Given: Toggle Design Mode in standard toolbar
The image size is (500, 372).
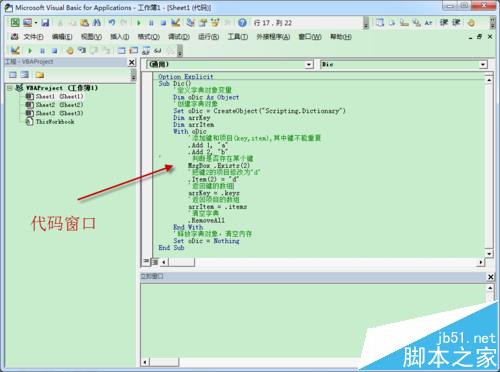Looking at the screenshot, I should pyautogui.click(x=175, y=23).
